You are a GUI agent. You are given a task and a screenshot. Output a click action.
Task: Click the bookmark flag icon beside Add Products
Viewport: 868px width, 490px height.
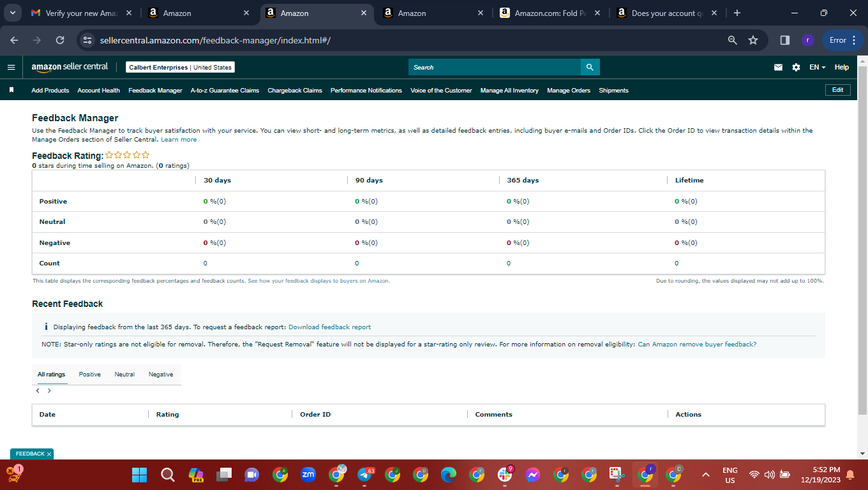[x=11, y=90]
